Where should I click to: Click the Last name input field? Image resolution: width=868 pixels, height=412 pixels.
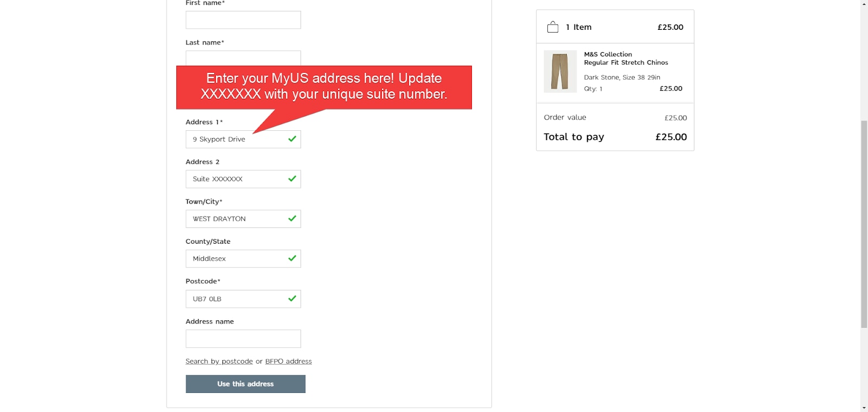[243, 58]
